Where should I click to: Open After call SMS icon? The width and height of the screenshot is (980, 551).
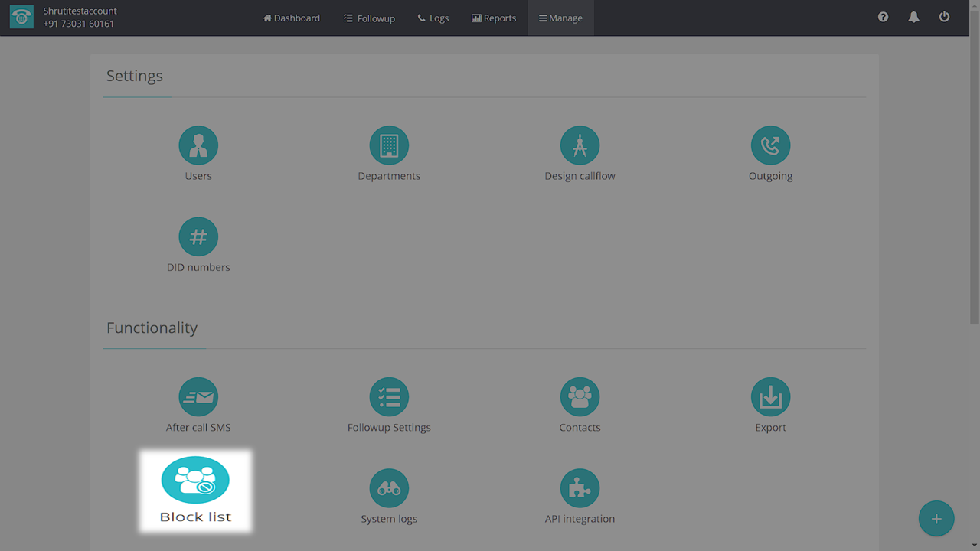[198, 397]
